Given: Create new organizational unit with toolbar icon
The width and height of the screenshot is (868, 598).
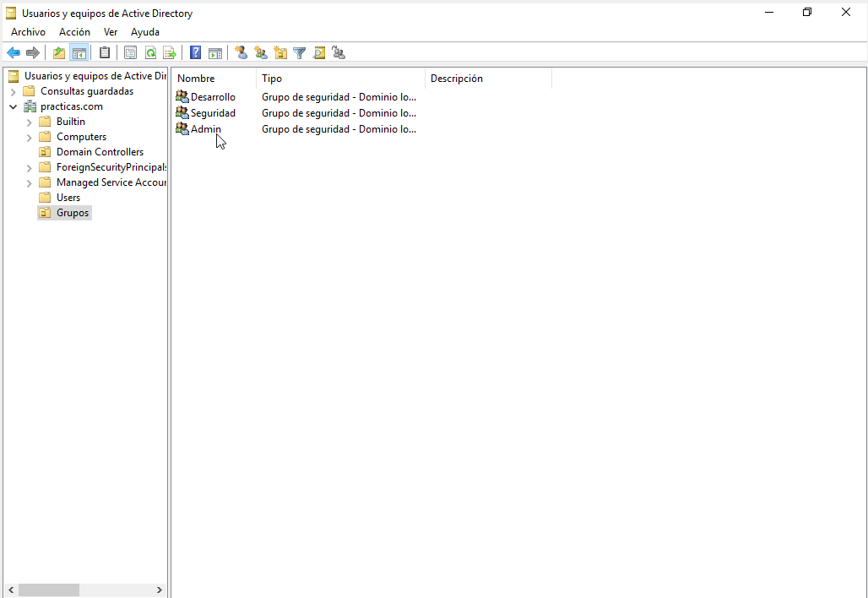Looking at the screenshot, I should (280, 53).
